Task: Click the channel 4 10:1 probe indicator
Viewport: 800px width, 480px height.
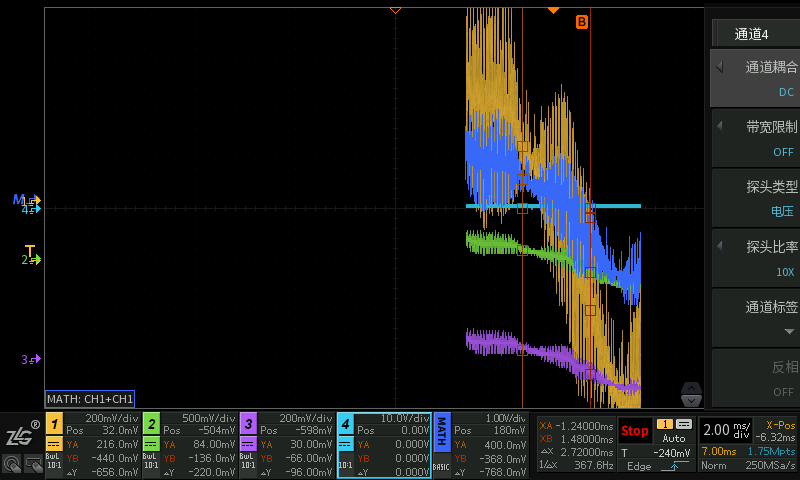Action: point(345,465)
